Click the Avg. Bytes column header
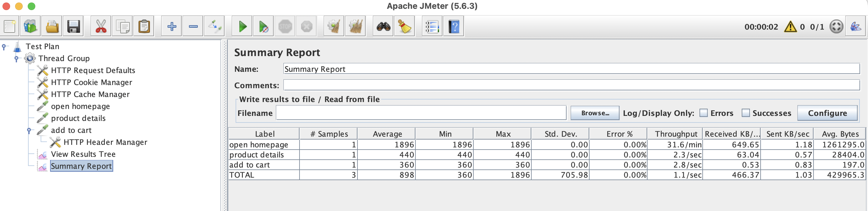Screen dimensions: 868x211 [x=840, y=134]
